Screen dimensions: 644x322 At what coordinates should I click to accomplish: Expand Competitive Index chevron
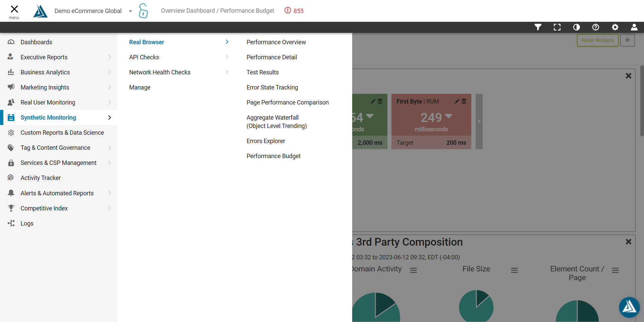[109, 208]
